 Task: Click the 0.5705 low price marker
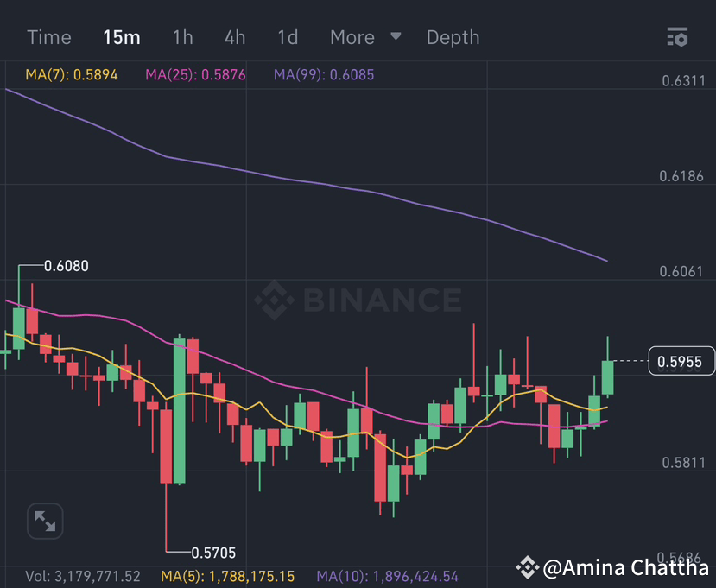[x=214, y=553]
